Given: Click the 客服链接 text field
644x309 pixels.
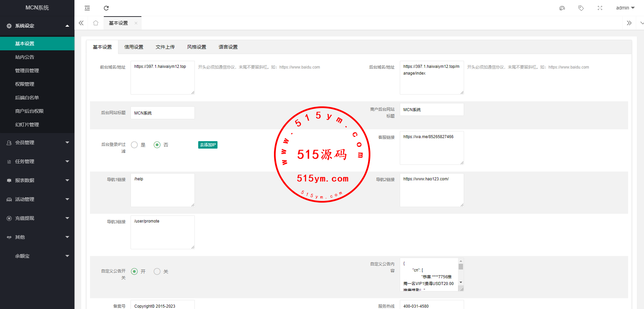Looking at the screenshot, I should 432,148.
